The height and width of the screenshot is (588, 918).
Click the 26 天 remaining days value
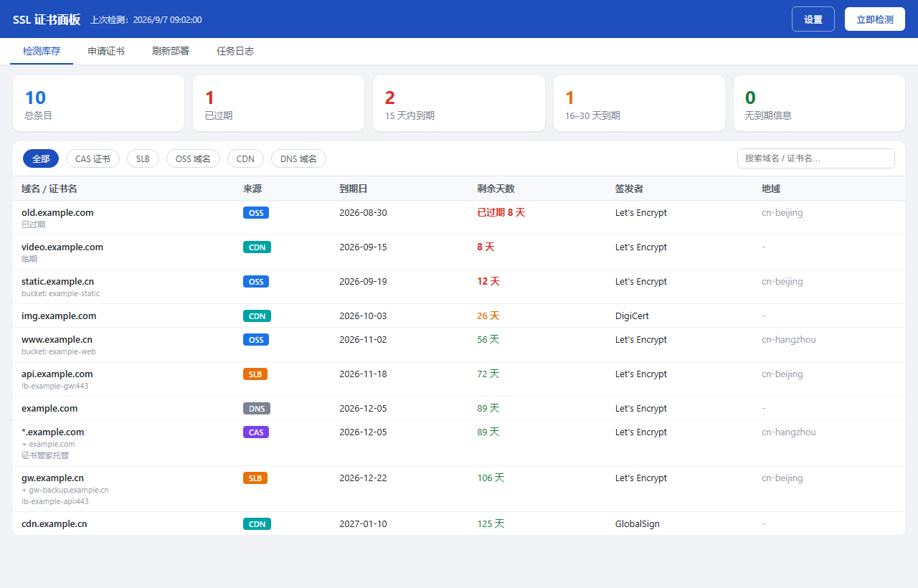point(488,316)
